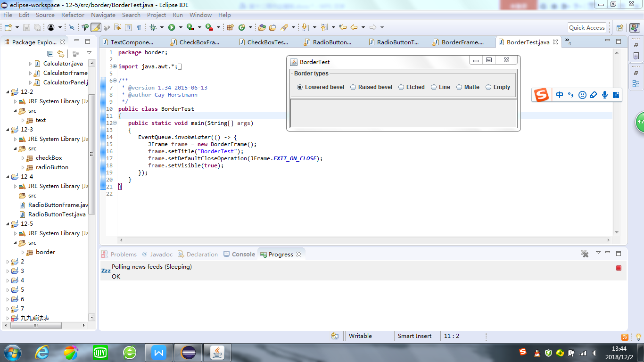Screen dimensions: 644x362
Task: Switch to the BorderFrame.java editor tab
Action: coord(458,42)
